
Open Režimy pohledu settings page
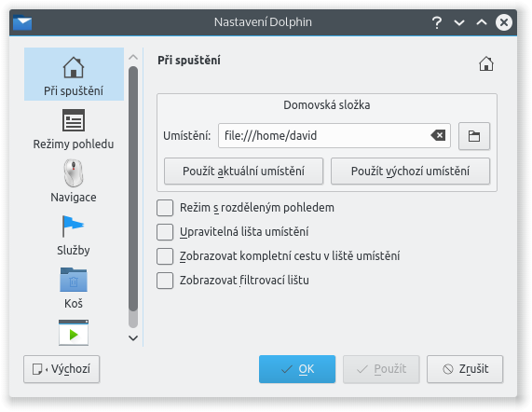coord(74,129)
